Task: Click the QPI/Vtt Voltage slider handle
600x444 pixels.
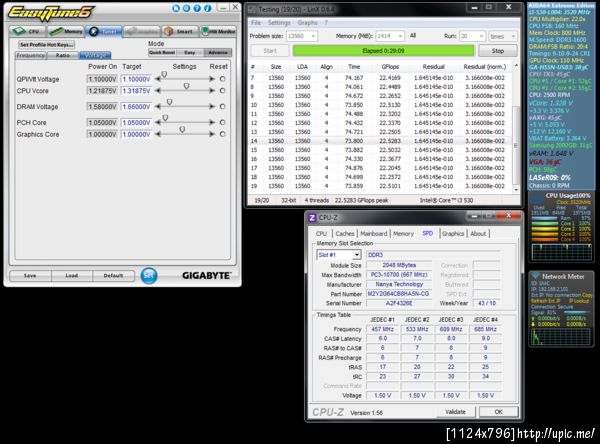Action: pos(164,75)
